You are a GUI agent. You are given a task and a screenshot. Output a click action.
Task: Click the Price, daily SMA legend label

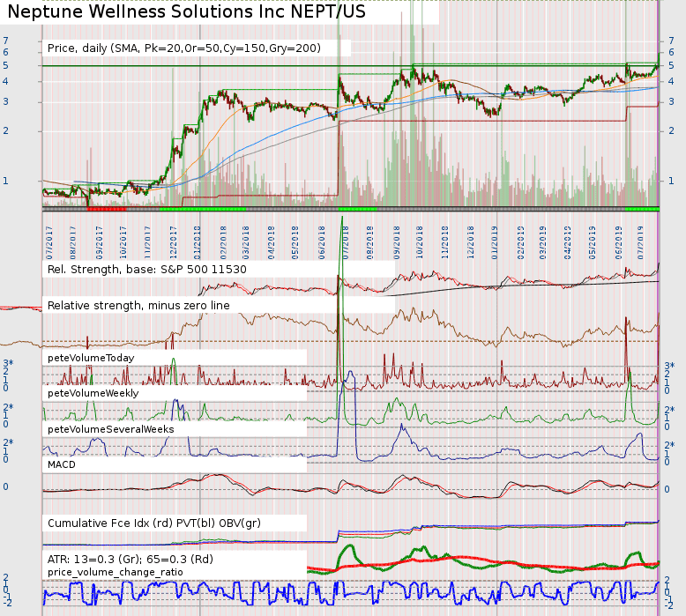pyautogui.click(x=183, y=48)
